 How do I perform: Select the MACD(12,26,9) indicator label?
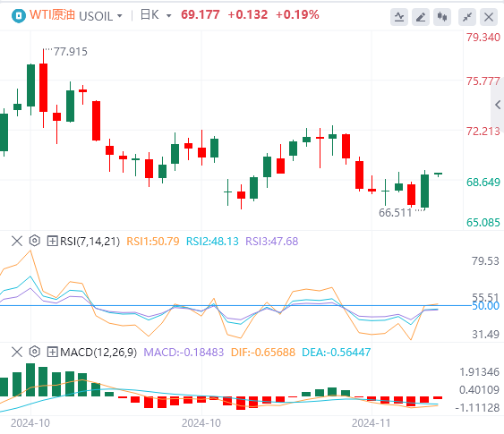pos(98,353)
